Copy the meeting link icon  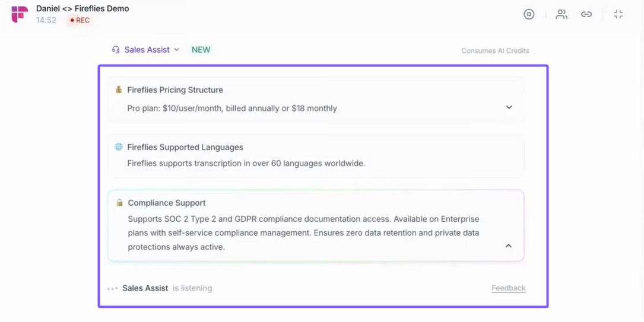586,14
